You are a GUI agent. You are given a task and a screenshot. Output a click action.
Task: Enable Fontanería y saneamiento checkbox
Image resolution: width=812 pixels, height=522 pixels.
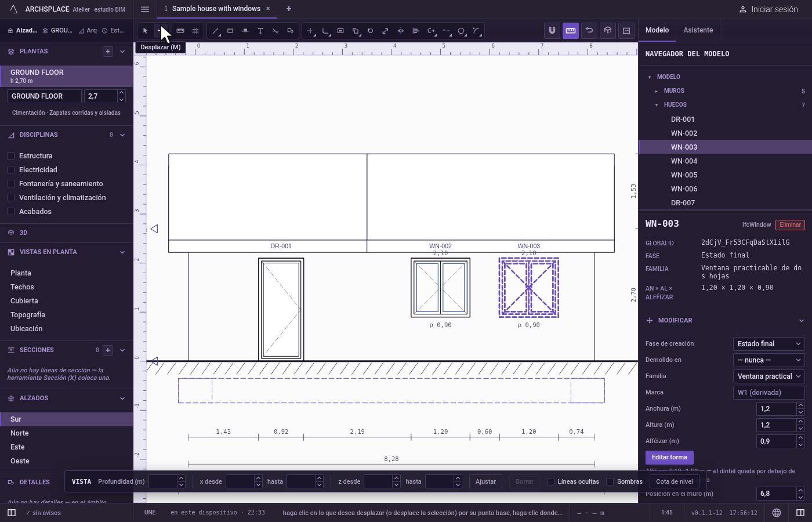(10, 184)
